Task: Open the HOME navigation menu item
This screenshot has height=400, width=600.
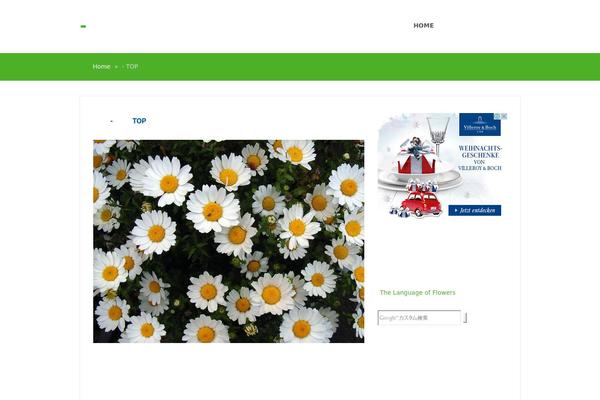Action: [423, 26]
